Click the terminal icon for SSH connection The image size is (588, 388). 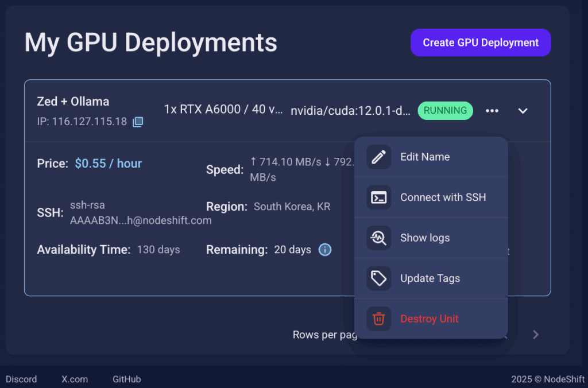(378, 197)
